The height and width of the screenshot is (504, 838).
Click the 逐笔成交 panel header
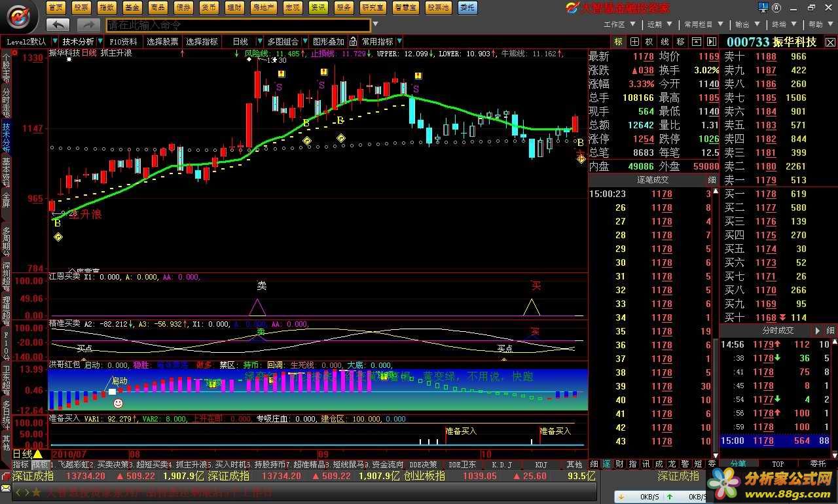(x=653, y=179)
